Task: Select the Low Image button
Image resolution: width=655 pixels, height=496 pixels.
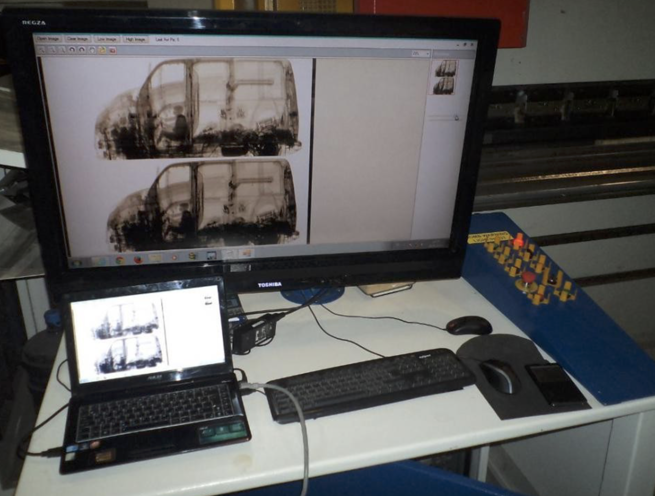Action: pos(107,39)
